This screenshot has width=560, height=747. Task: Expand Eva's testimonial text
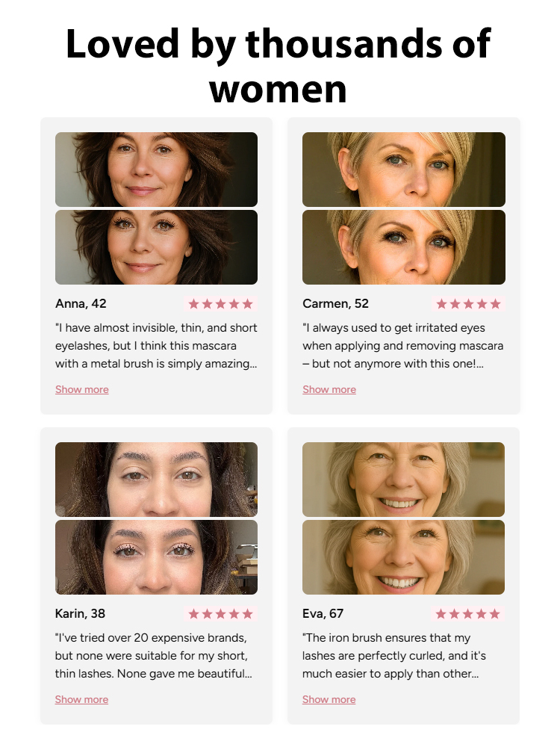pyautogui.click(x=329, y=699)
